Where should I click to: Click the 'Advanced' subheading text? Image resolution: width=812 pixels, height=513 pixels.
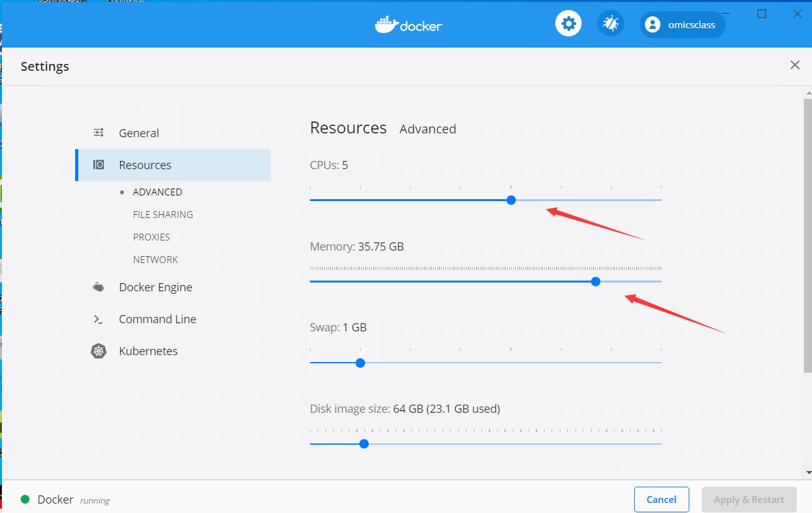tap(428, 129)
